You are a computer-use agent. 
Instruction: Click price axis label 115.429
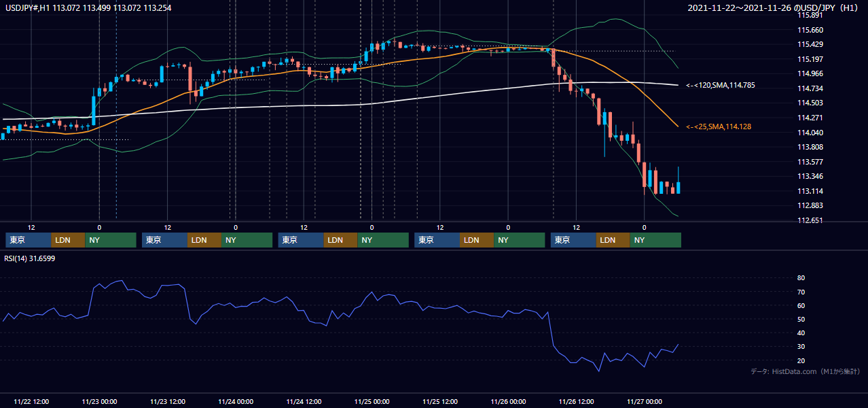click(x=810, y=44)
